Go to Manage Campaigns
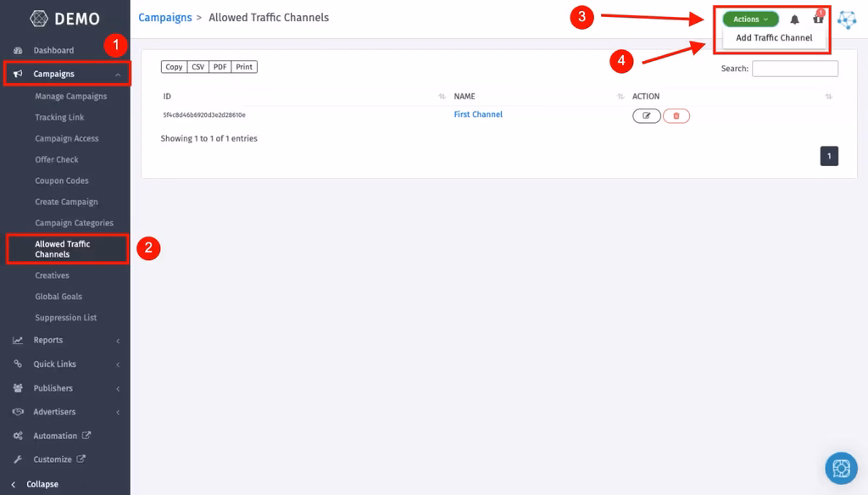This screenshot has width=868, height=495. tap(71, 97)
